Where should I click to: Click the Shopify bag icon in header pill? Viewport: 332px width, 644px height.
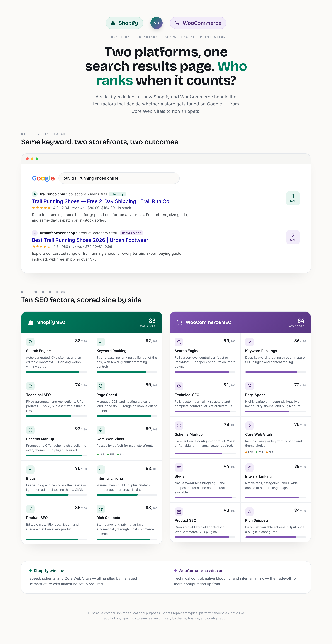pos(113,23)
